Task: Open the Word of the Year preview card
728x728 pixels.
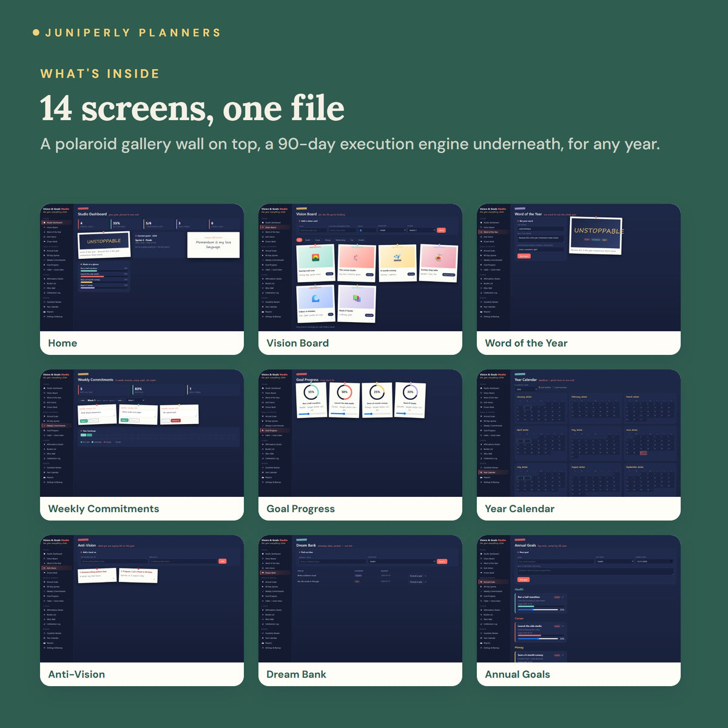Action: [x=579, y=279]
